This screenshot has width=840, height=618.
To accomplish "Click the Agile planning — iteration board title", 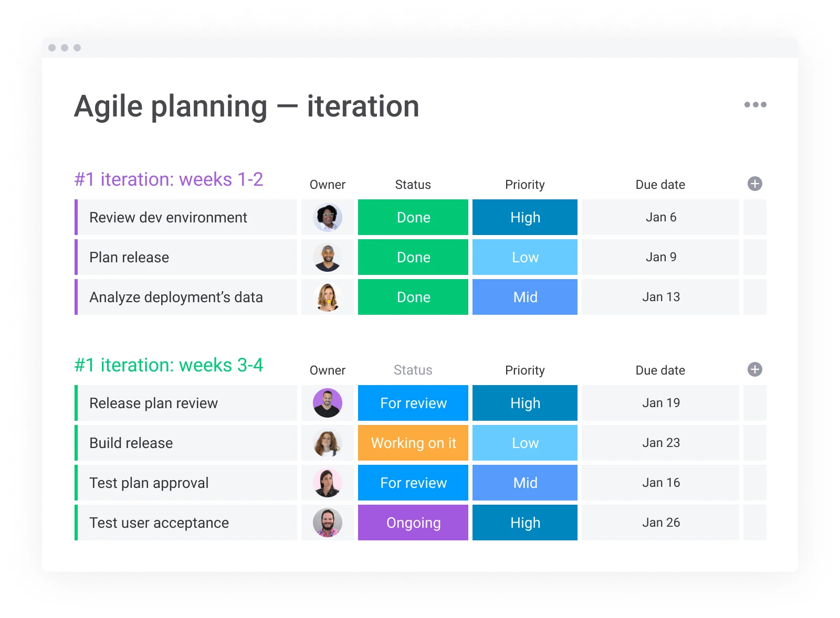I will (x=247, y=106).
